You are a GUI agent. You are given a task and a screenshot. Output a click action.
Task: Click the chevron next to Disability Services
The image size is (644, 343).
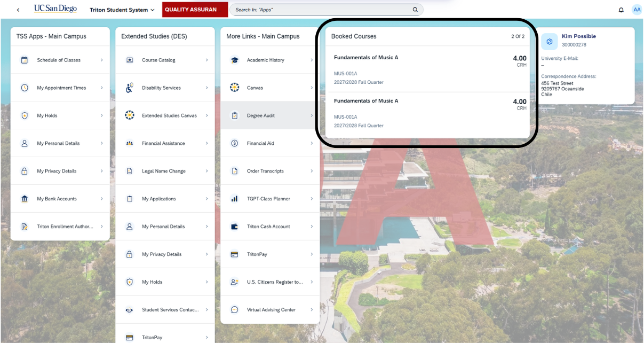[x=206, y=88]
